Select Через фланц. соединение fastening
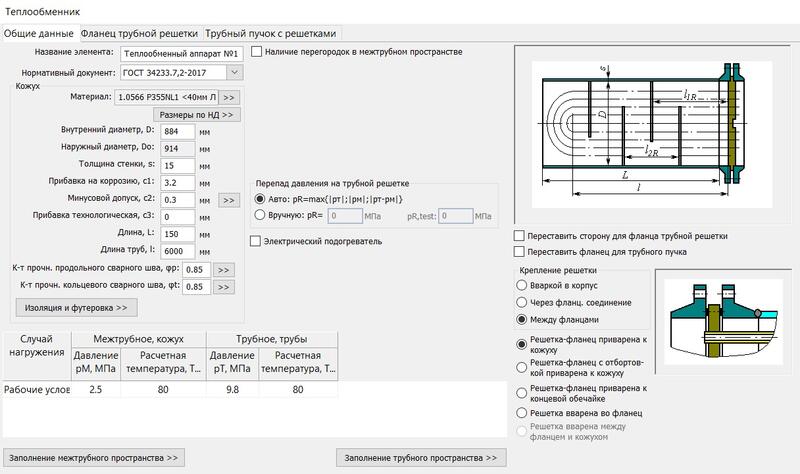Viewport: 800px width, 474px height. pyautogui.click(x=521, y=303)
